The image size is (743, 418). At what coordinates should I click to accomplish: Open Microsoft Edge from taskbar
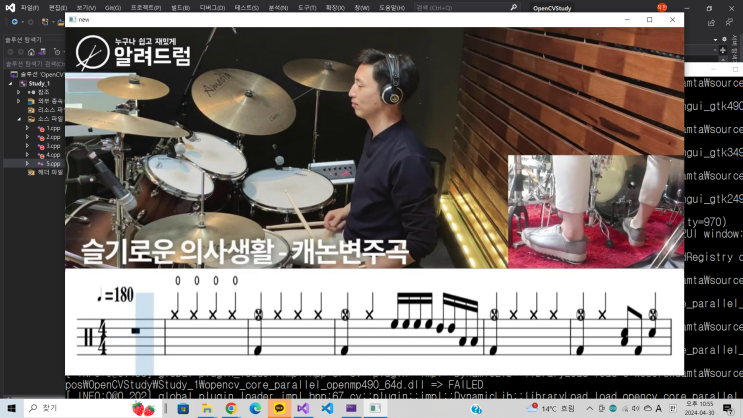point(255,408)
